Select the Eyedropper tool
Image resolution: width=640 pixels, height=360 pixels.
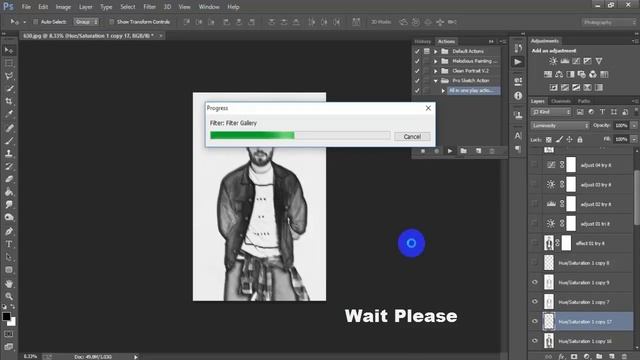(x=9, y=113)
